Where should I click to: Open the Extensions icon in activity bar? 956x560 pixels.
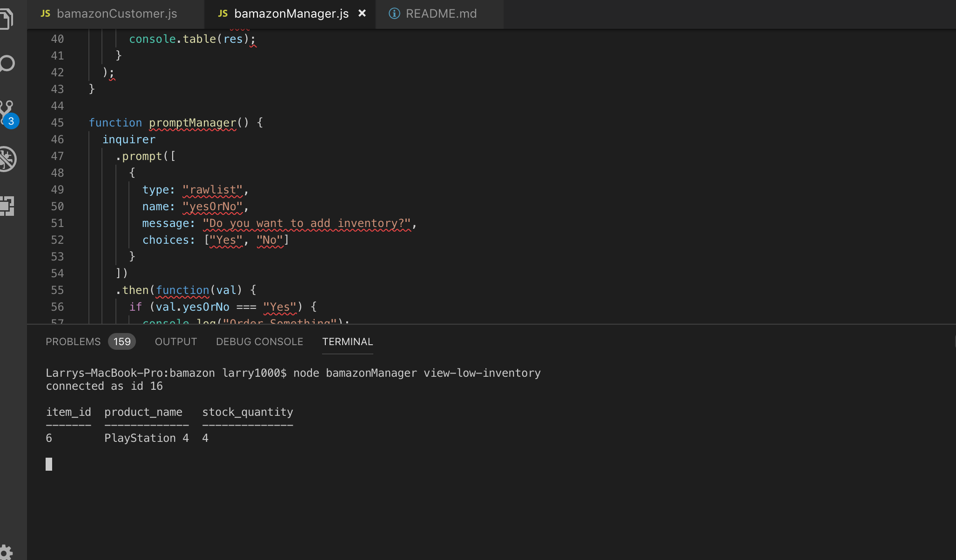point(7,205)
